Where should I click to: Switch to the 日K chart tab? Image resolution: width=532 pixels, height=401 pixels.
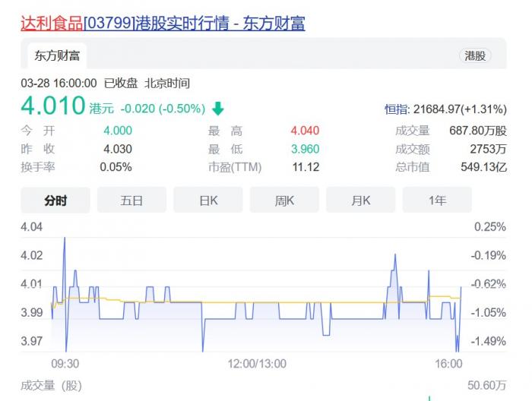coord(208,200)
